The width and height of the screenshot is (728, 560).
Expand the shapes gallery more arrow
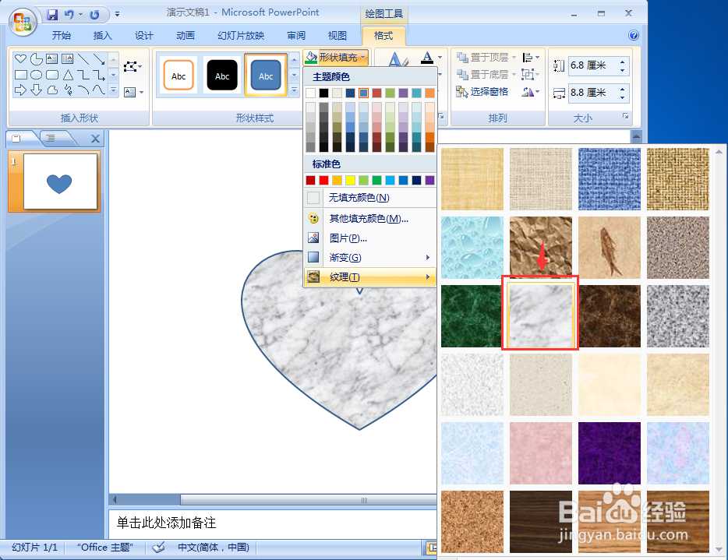pyautogui.click(x=114, y=90)
